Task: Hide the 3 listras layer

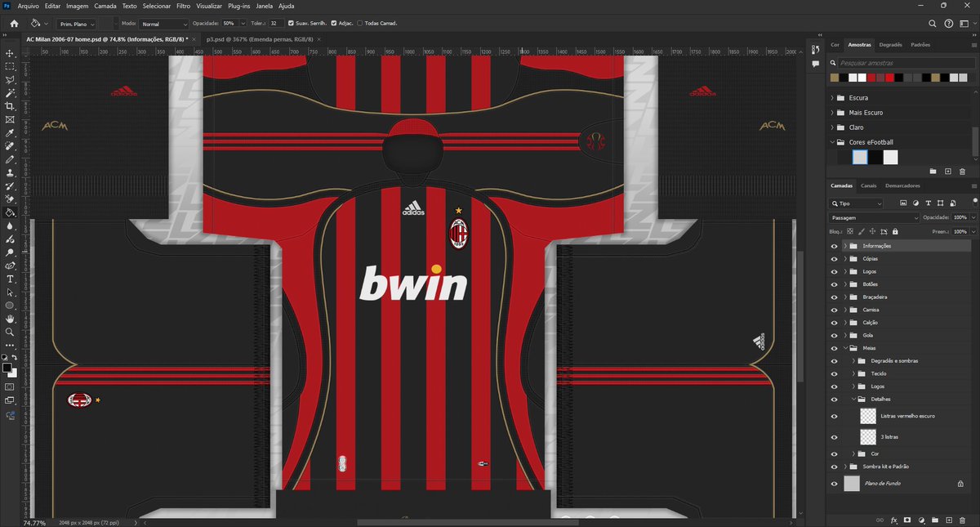Action: (834, 437)
